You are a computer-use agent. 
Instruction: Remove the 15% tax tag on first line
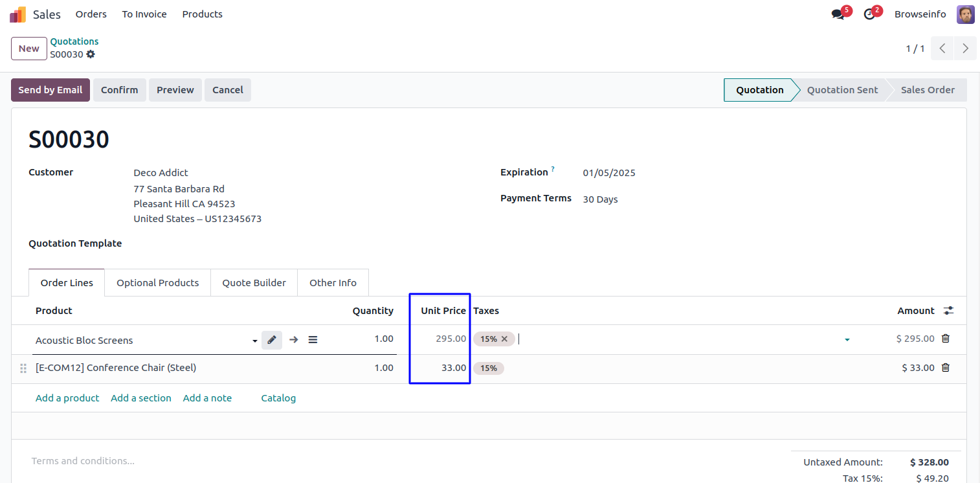[504, 339]
